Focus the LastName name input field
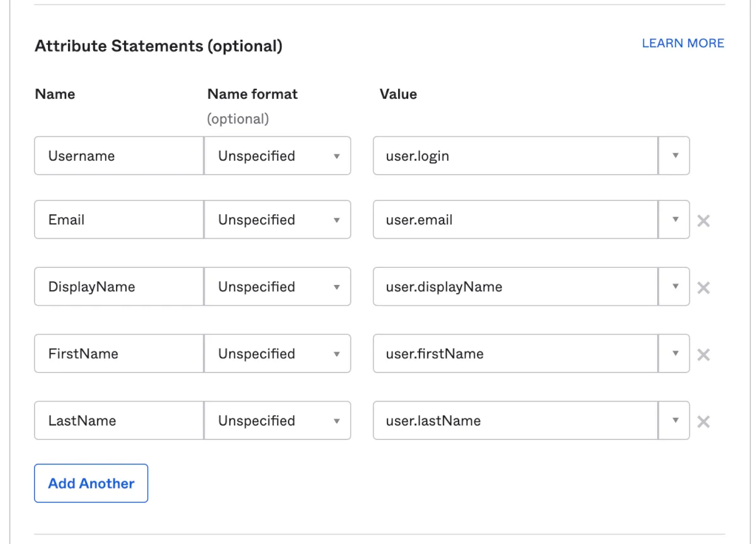 tap(119, 420)
